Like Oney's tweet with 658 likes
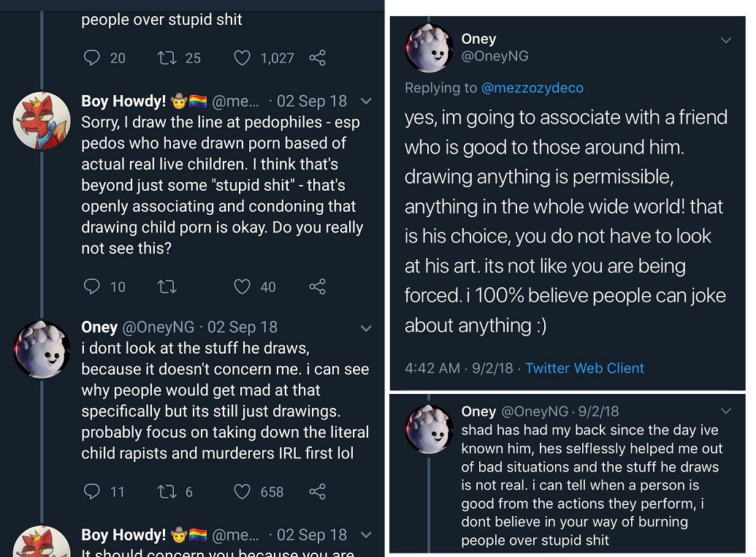This screenshot has width=756, height=557. [x=242, y=491]
